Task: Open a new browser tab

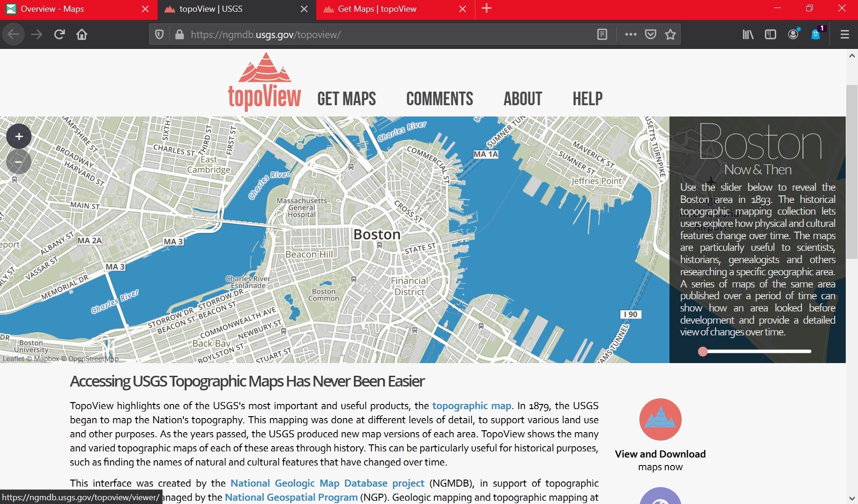Action: (x=487, y=8)
